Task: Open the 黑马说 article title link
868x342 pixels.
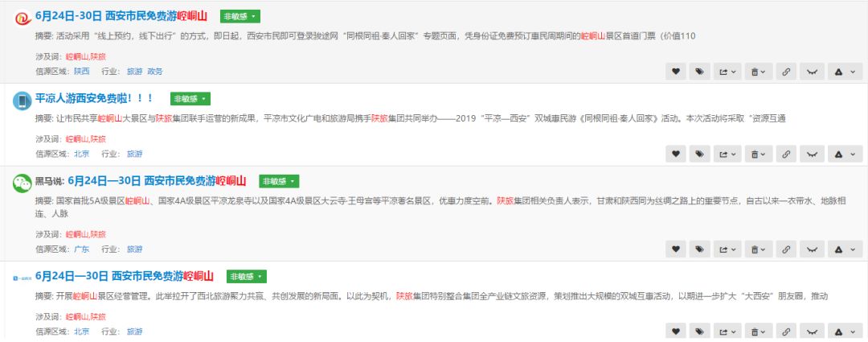Action: 157,181
